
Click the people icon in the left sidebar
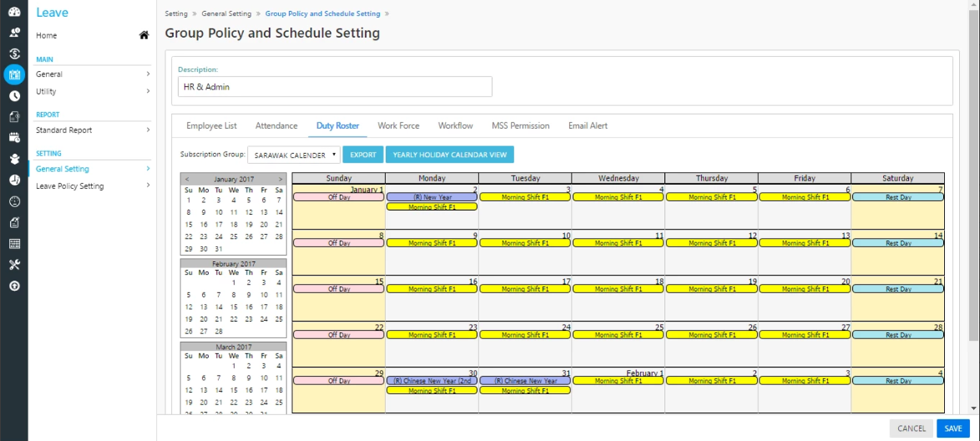[13, 33]
